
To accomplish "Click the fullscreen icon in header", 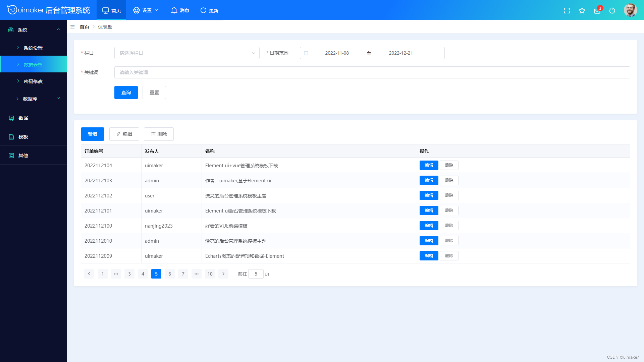I will [567, 11].
